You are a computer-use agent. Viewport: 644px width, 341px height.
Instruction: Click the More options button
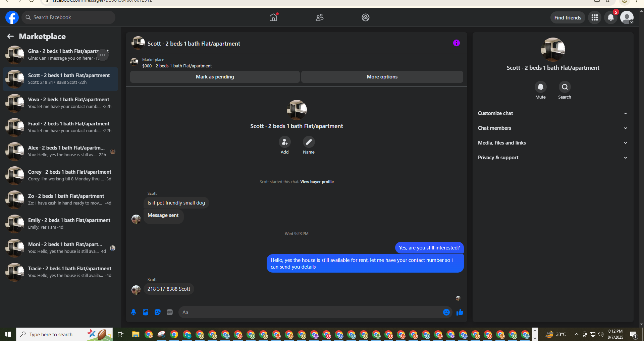pos(382,77)
